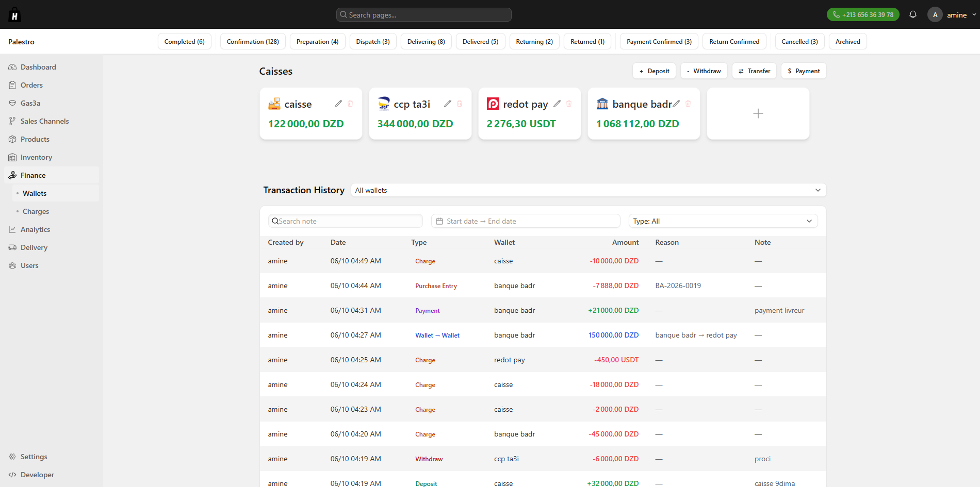Select the Delivering (8) status tab

tap(426, 41)
